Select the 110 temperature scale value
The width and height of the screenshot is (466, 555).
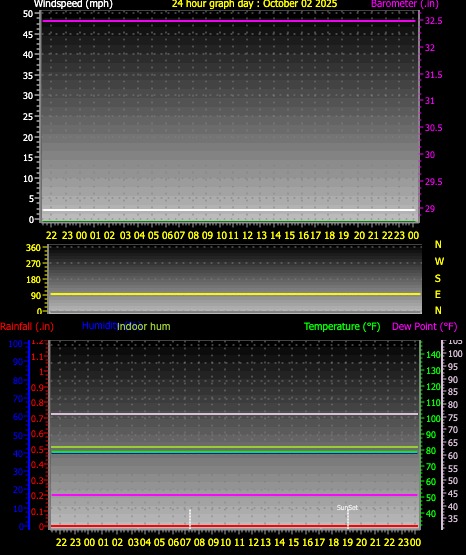click(433, 402)
